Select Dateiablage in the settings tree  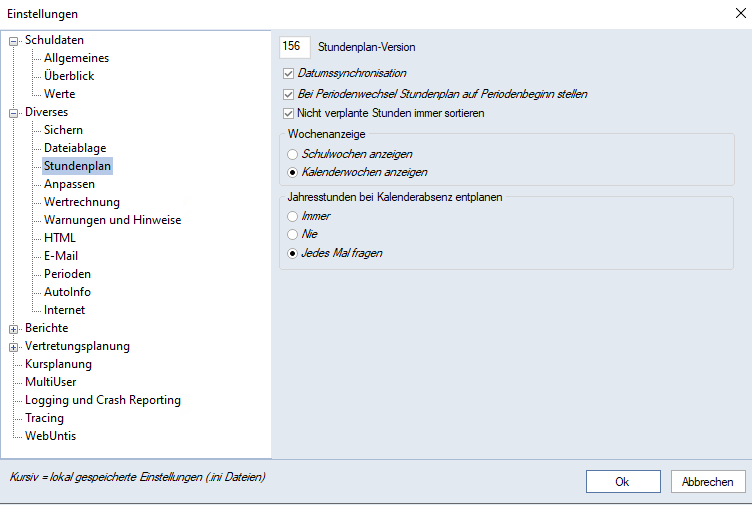pos(75,148)
